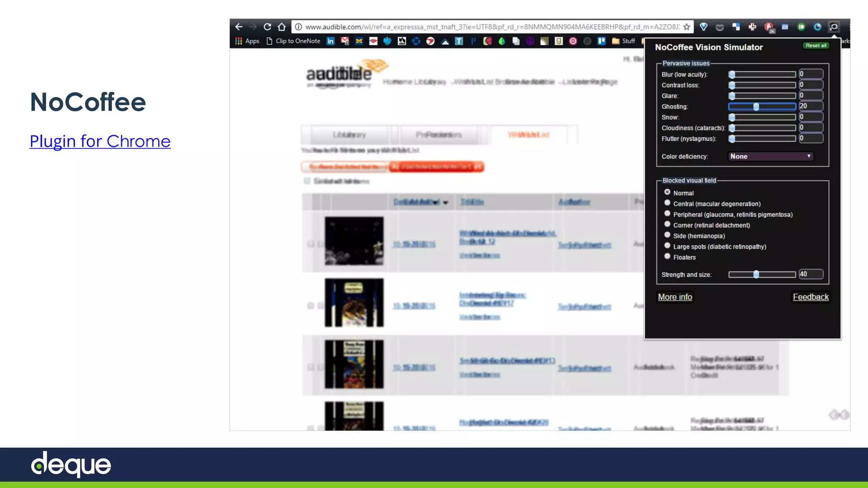Adjust the Contrast loss slider

point(762,85)
